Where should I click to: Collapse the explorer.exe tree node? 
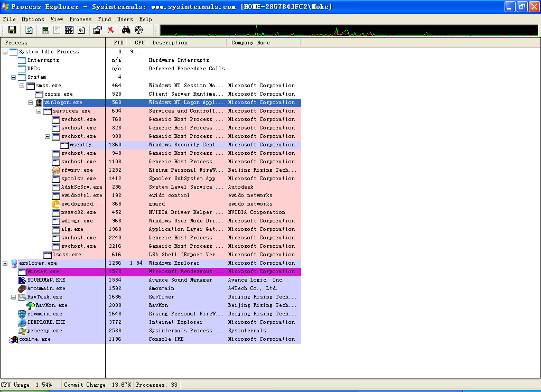[5, 263]
